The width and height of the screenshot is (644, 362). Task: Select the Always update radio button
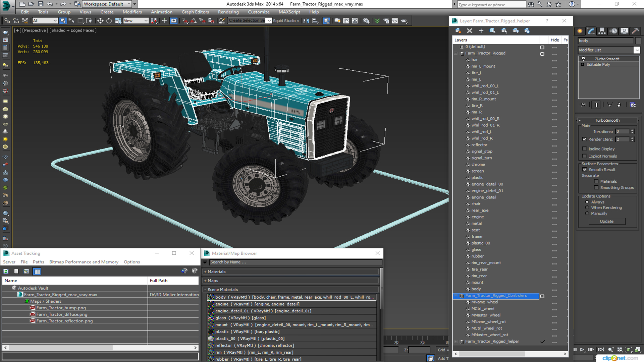[x=587, y=202]
